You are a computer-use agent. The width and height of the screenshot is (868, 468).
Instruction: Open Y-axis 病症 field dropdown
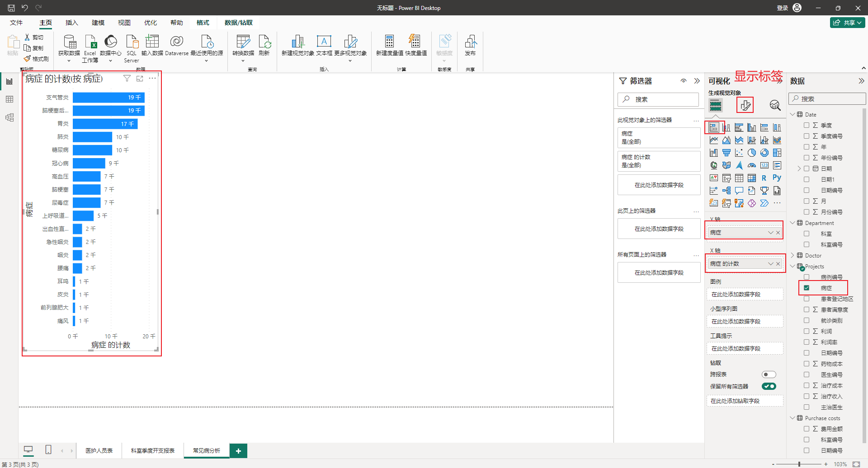770,233
